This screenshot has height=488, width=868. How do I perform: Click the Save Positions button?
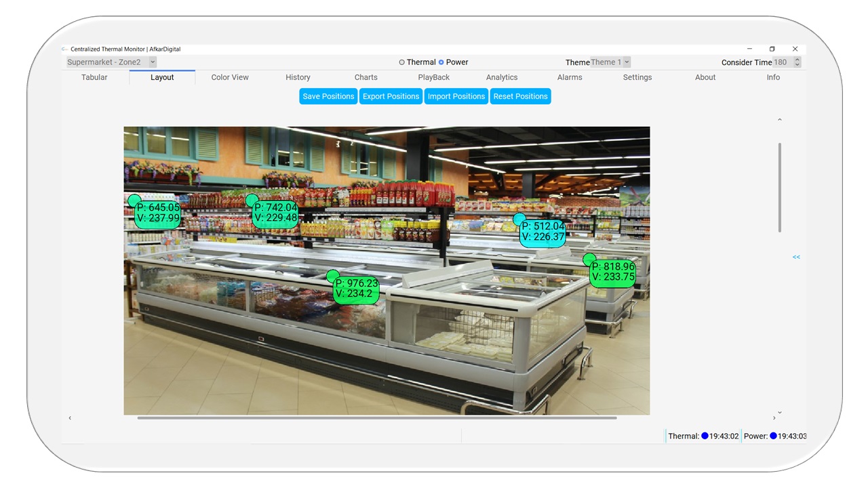pos(328,96)
